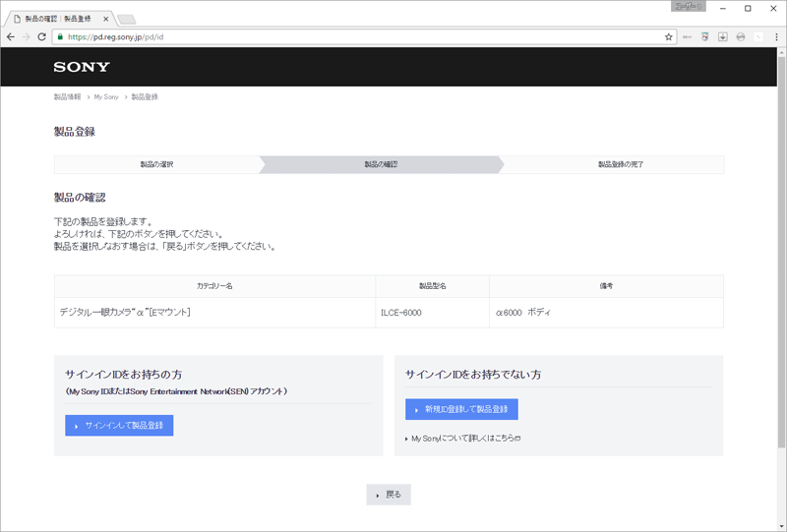This screenshot has height=532, width=787.
Task: Click the shield extension icon in the toolbar
Action: pyautogui.click(x=704, y=36)
